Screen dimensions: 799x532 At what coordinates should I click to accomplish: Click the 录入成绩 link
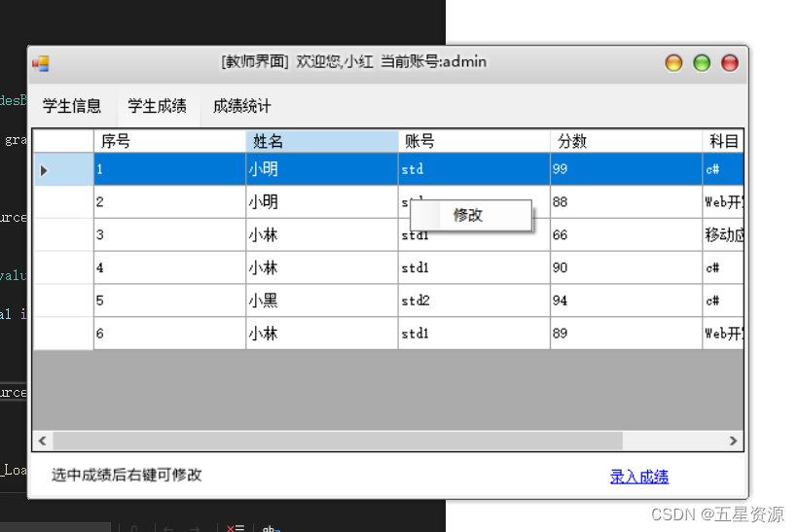(x=639, y=477)
